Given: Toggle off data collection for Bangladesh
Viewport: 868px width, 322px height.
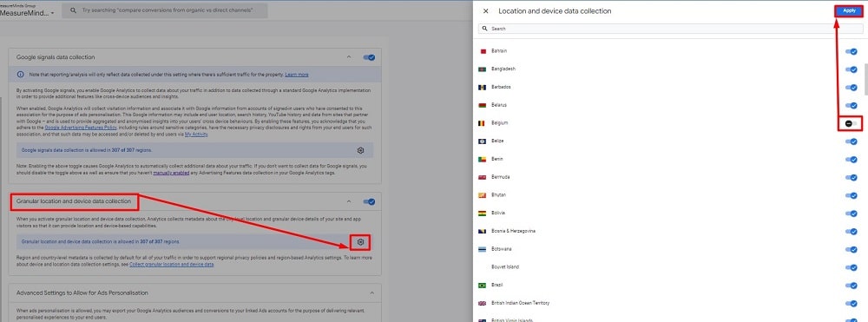Looking at the screenshot, I should click(851, 69).
